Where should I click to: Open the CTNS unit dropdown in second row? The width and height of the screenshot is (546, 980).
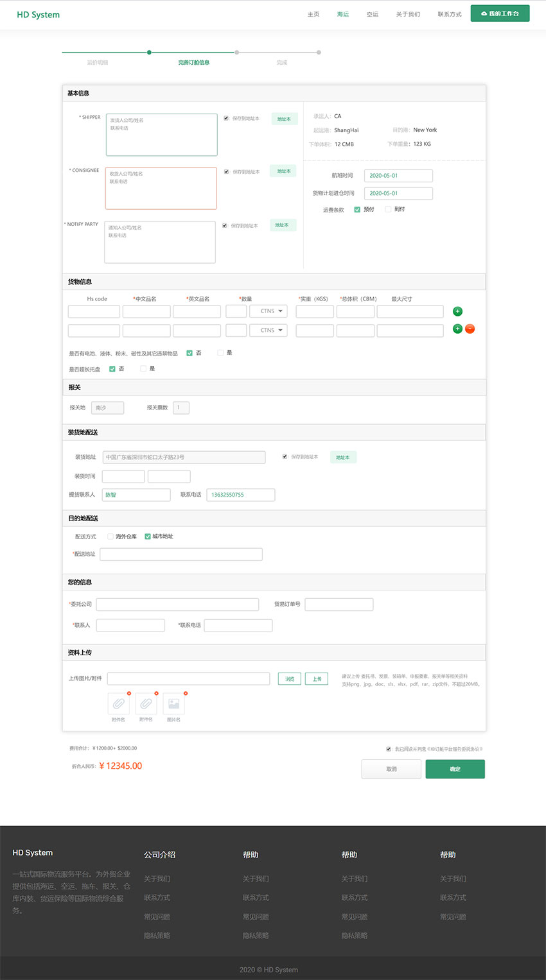tap(269, 331)
